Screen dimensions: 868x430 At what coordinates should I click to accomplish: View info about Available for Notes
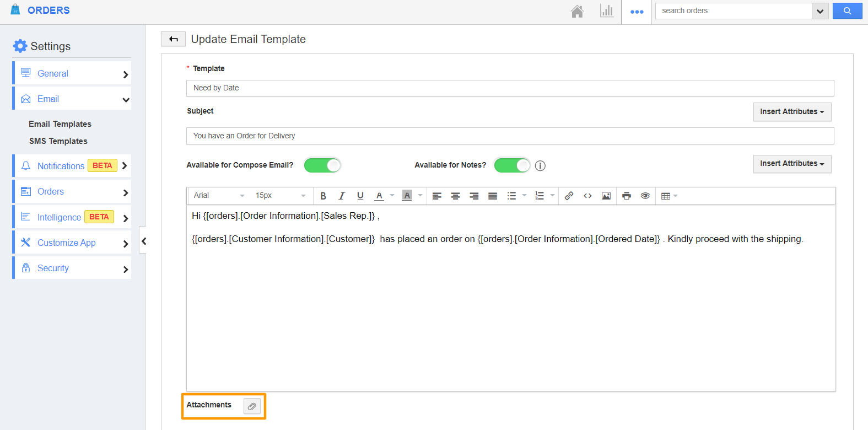[540, 165]
